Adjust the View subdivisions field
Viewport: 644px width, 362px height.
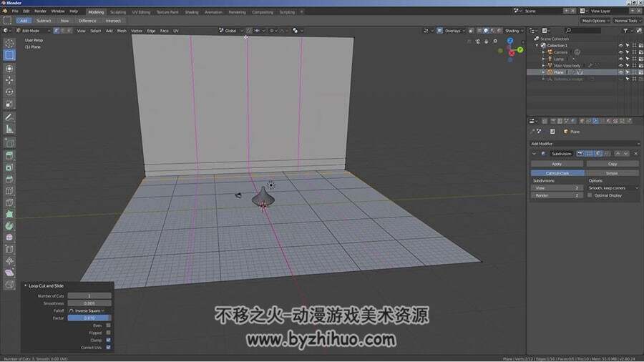[x=557, y=188]
